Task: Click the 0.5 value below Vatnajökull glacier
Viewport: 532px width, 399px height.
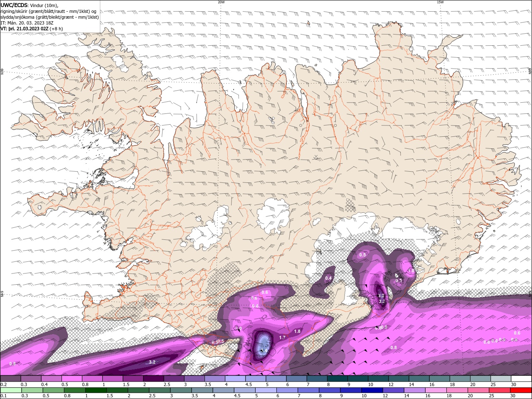Action: point(362,255)
